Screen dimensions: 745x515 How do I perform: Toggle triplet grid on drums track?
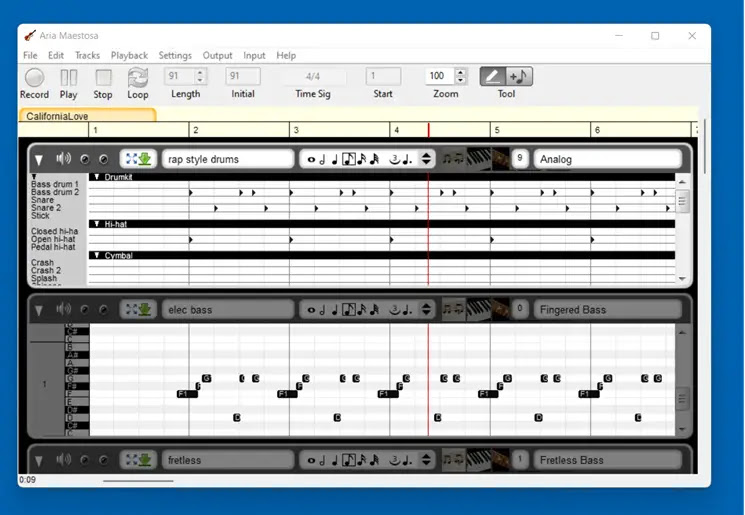pos(395,159)
